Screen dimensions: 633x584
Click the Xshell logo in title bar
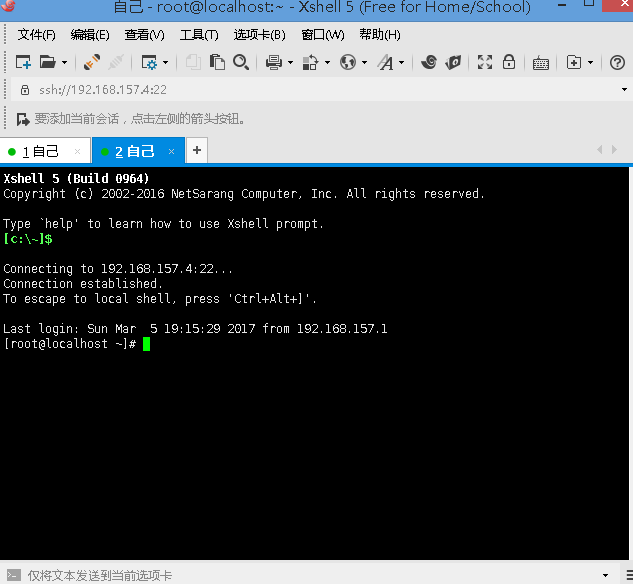pyautogui.click(x=8, y=6)
